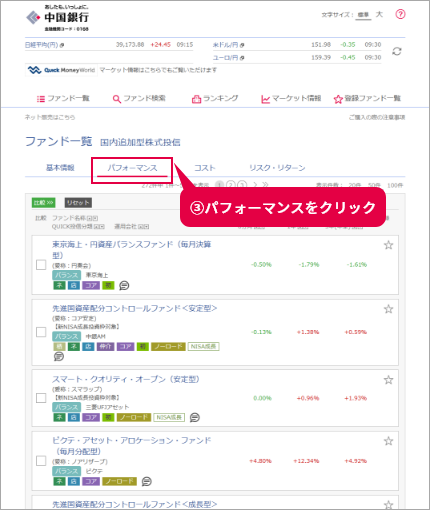
Task: Set font size to 大
Action: [379, 14]
